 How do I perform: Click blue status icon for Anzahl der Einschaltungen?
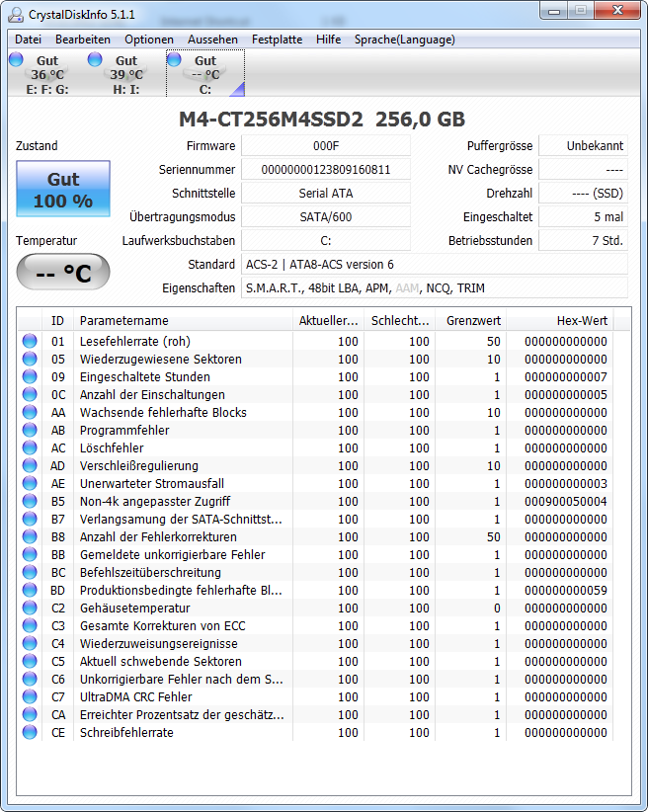pos(30,394)
